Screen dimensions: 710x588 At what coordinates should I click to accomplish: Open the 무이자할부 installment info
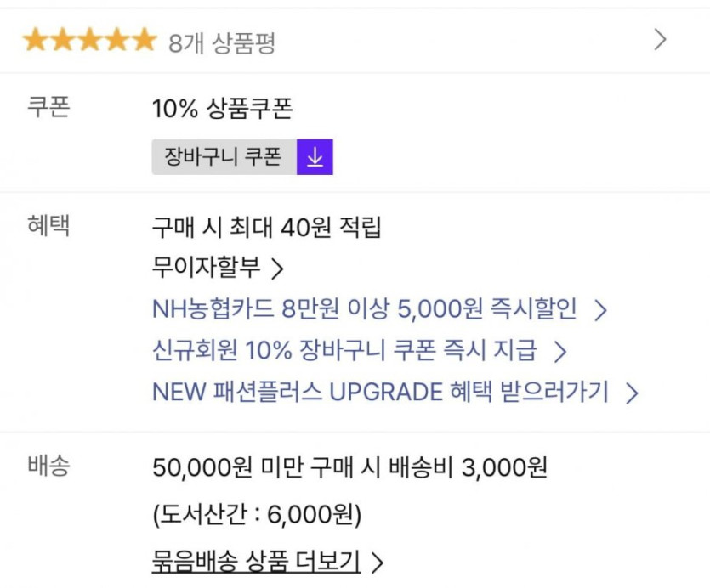click(x=206, y=269)
